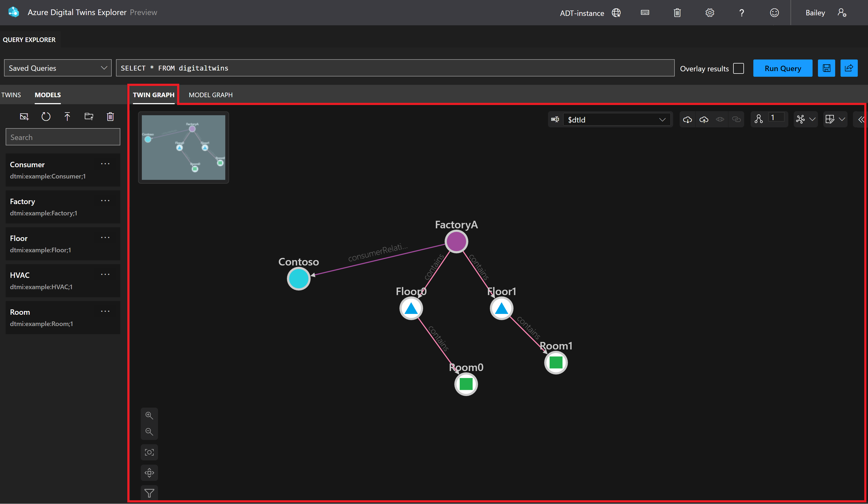
Task: Delete all models using trash icon
Action: click(110, 116)
